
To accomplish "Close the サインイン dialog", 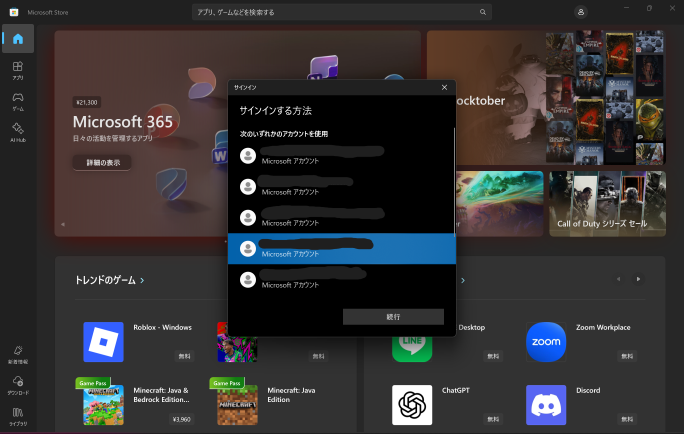I will point(444,88).
